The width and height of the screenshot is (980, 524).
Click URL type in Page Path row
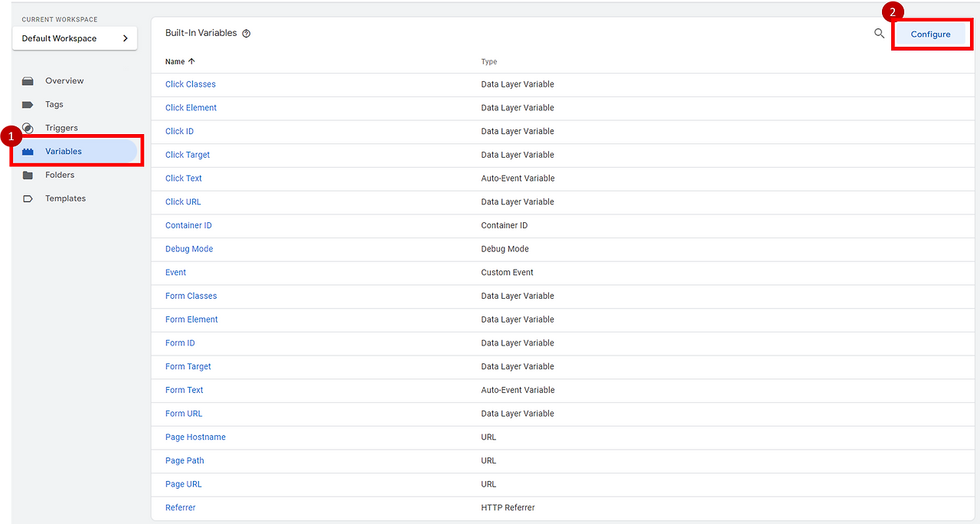488,460
